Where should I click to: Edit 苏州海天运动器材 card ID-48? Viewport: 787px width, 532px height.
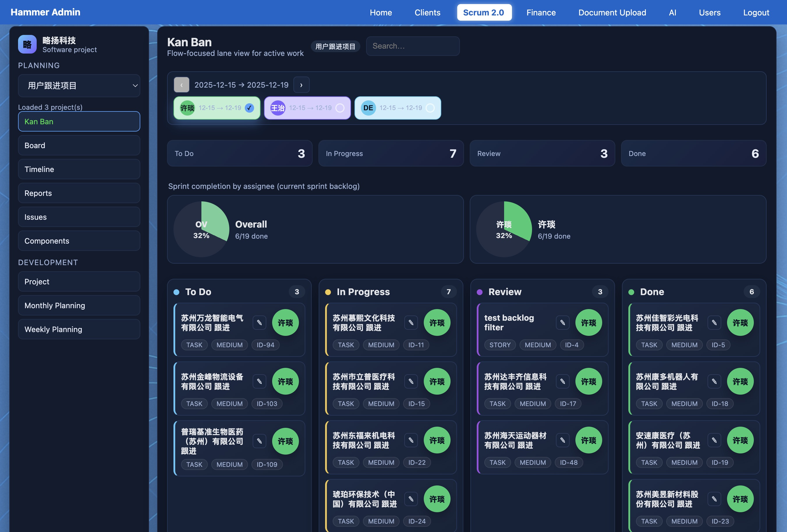(563, 440)
